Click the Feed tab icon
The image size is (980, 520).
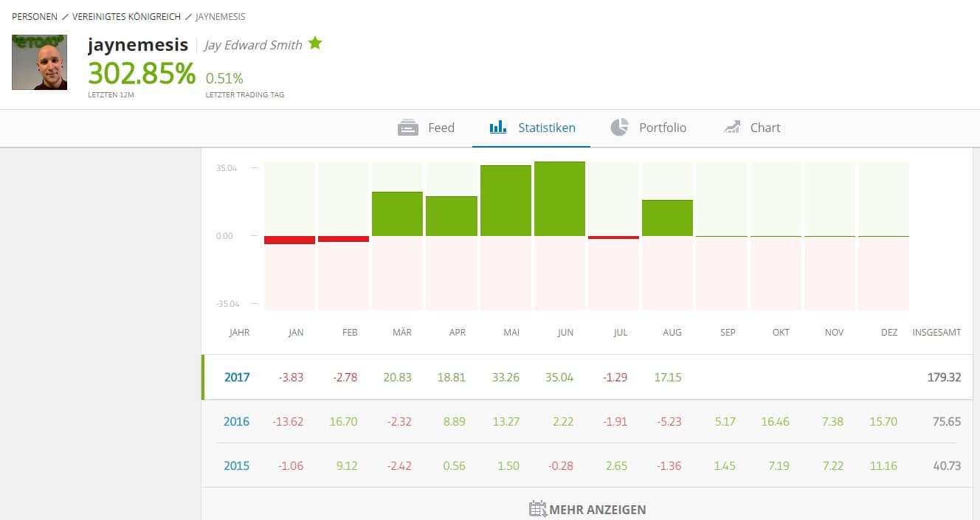pyautogui.click(x=408, y=128)
